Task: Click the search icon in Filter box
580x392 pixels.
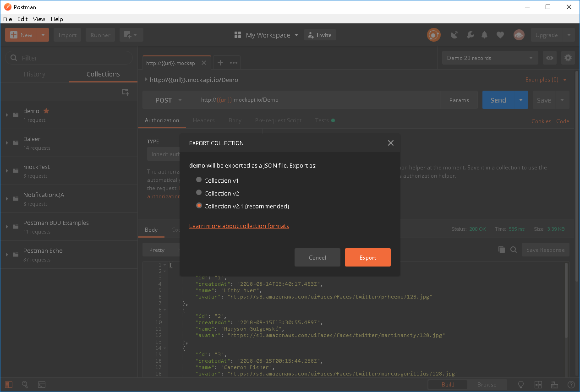Action: pos(14,58)
